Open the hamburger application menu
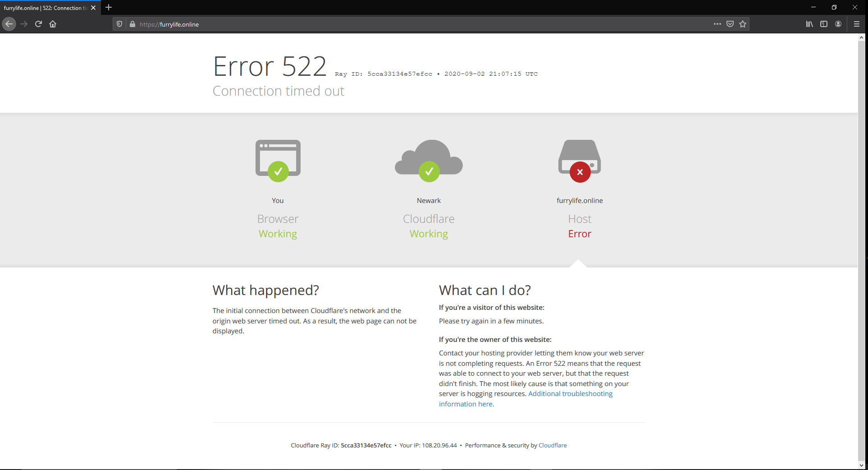 coord(857,24)
